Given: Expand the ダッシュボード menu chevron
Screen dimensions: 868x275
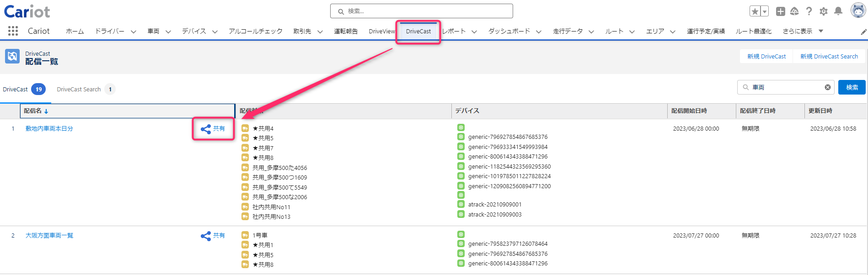Looking at the screenshot, I should 539,32.
